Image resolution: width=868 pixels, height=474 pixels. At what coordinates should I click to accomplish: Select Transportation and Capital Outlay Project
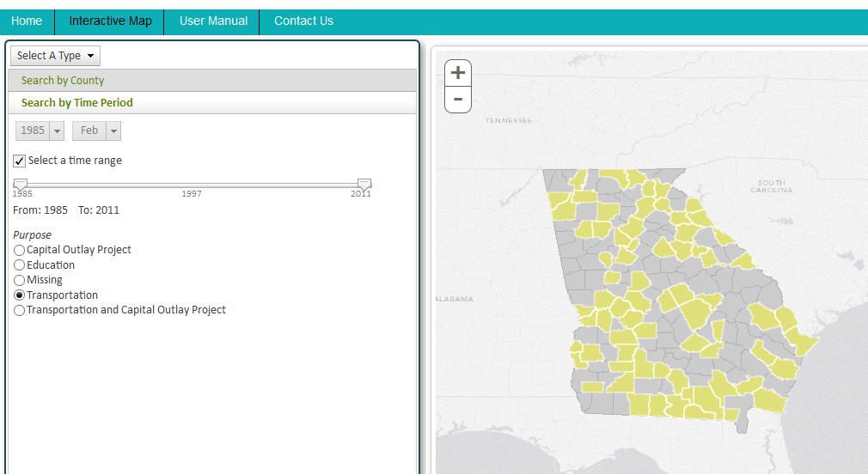(20, 310)
